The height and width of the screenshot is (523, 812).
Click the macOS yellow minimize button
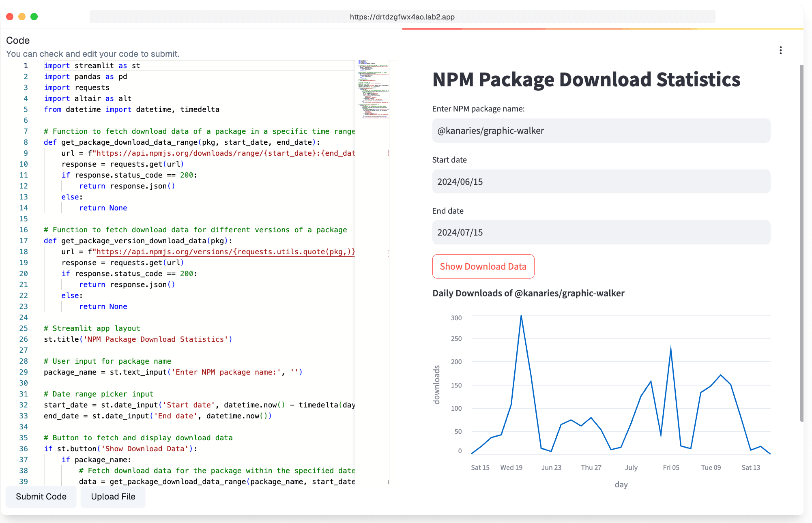coord(22,17)
